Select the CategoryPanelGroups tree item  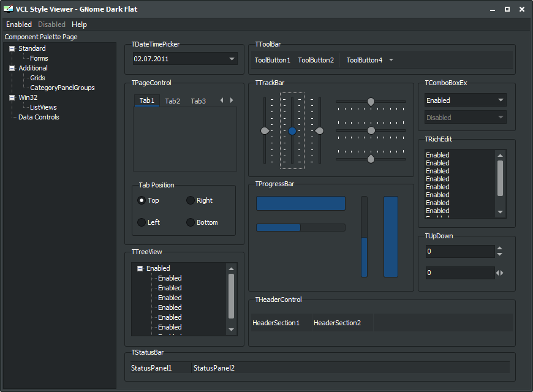62,88
